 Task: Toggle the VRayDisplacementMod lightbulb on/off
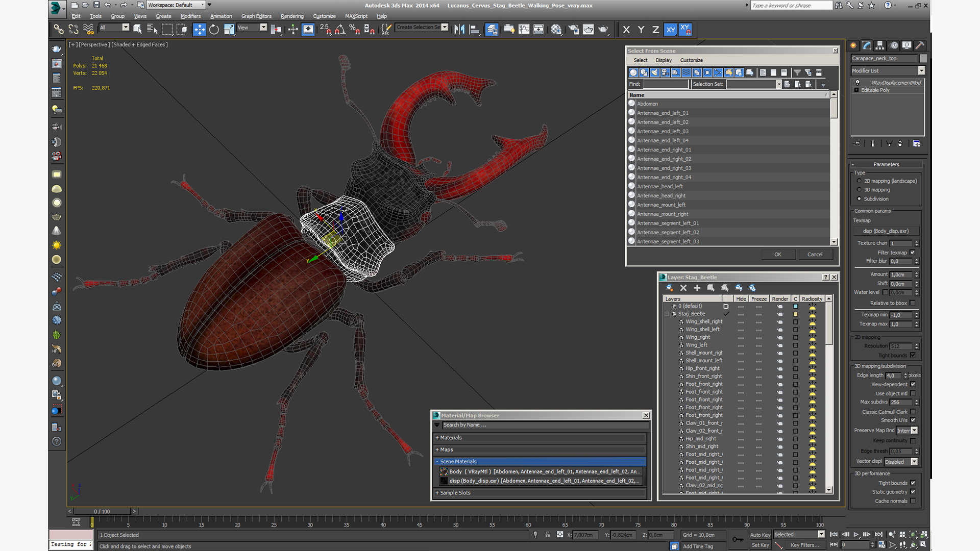click(x=857, y=82)
